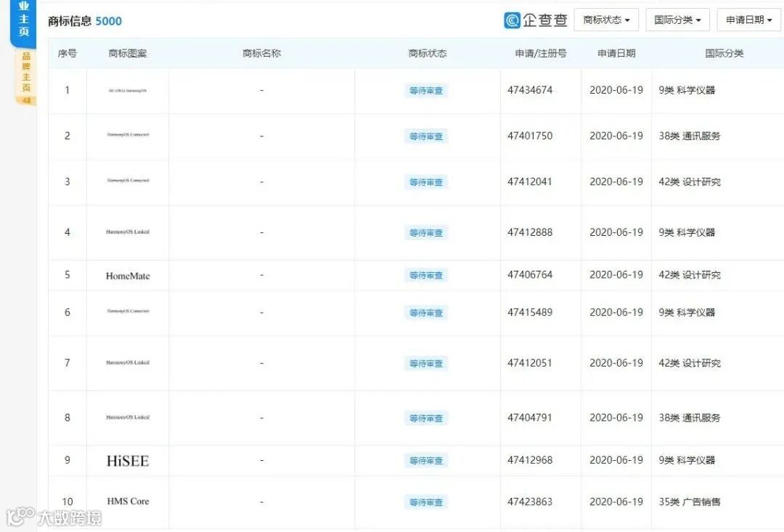The image size is (784, 532).
Task: Click 42类 设计研究 in the HomeMate row
Action: [690, 275]
